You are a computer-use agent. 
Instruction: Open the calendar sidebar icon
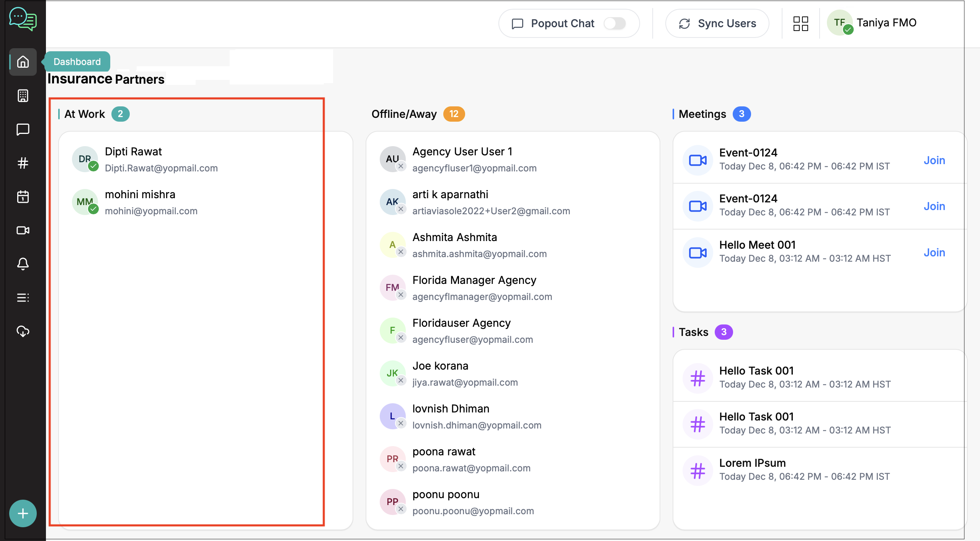tap(23, 197)
